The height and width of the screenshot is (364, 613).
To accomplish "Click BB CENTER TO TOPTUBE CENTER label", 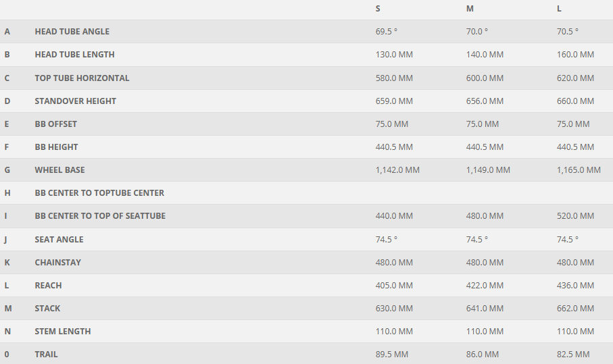I will 99,193.
